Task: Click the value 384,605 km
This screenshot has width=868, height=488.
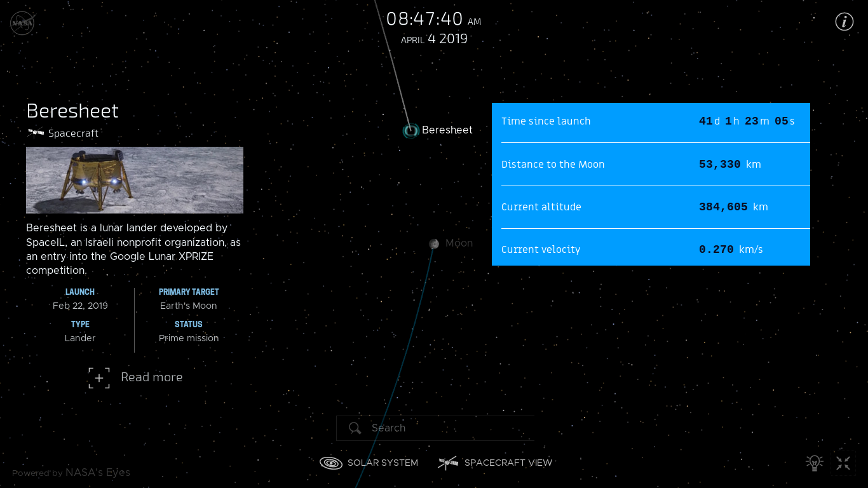Action: coord(733,207)
